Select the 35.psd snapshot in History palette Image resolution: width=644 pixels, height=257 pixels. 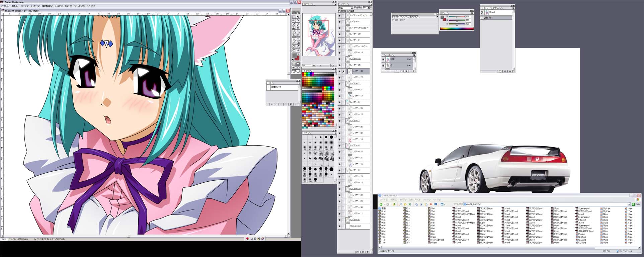point(497,12)
